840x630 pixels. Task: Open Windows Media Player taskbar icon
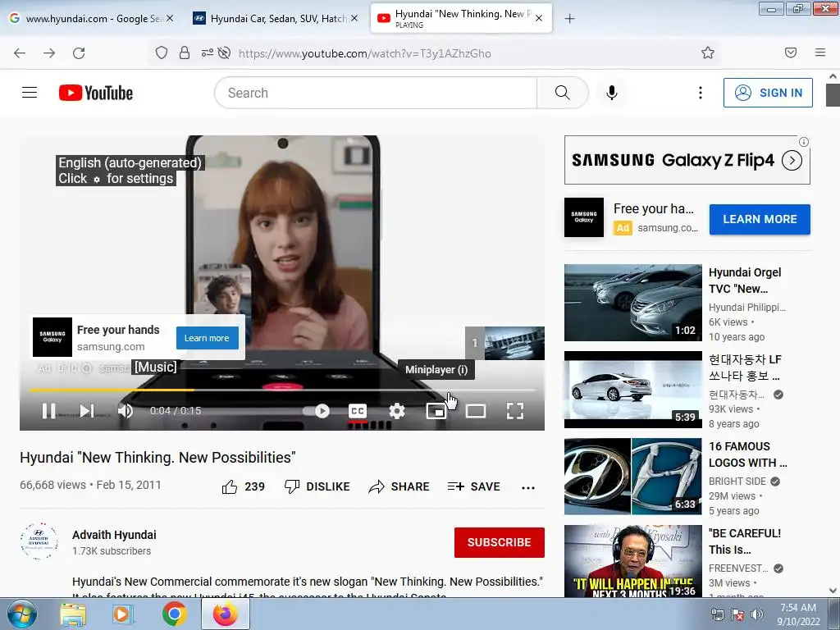point(123,614)
